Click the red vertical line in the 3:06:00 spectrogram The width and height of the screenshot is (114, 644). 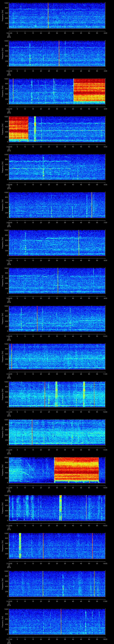click(92, 205)
